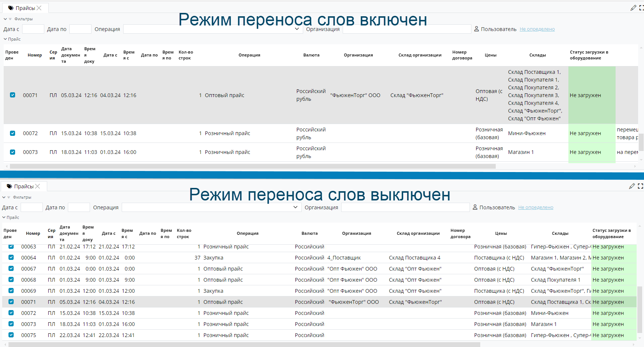Click the top 'Не определено' user link
The height and width of the screenshot is (347, 644).
pos(537,29)
